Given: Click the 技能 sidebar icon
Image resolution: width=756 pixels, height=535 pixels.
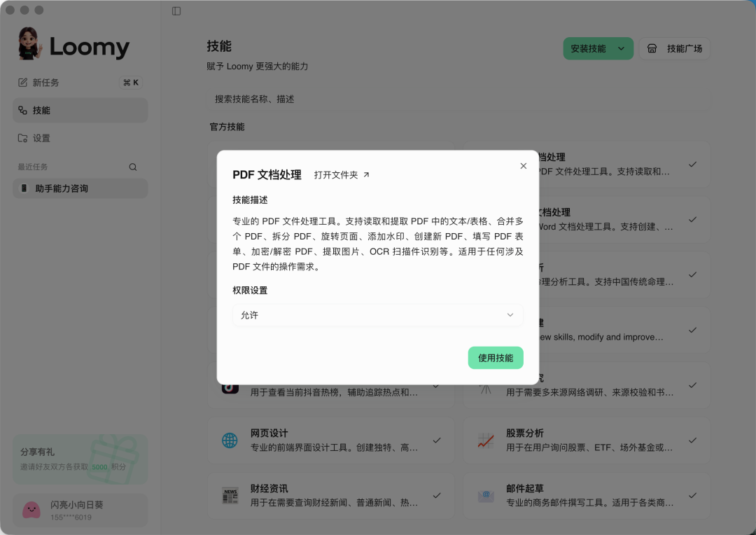Looking at the screenshot, I should pyautogui.click(x=22, y=111).
